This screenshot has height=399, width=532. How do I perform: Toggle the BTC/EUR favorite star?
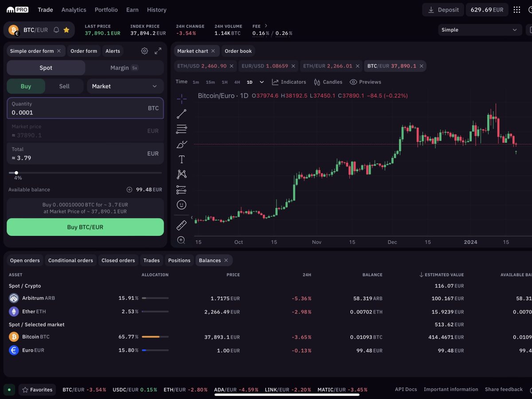(66, 30)
